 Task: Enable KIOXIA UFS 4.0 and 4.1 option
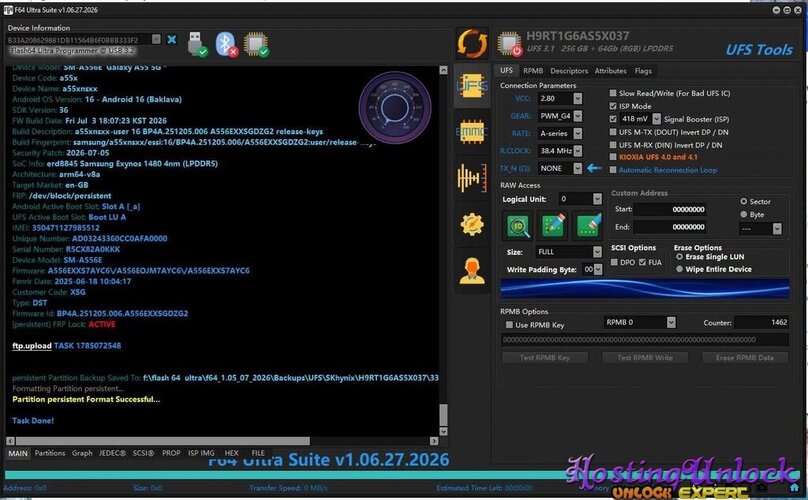[613, 157]
